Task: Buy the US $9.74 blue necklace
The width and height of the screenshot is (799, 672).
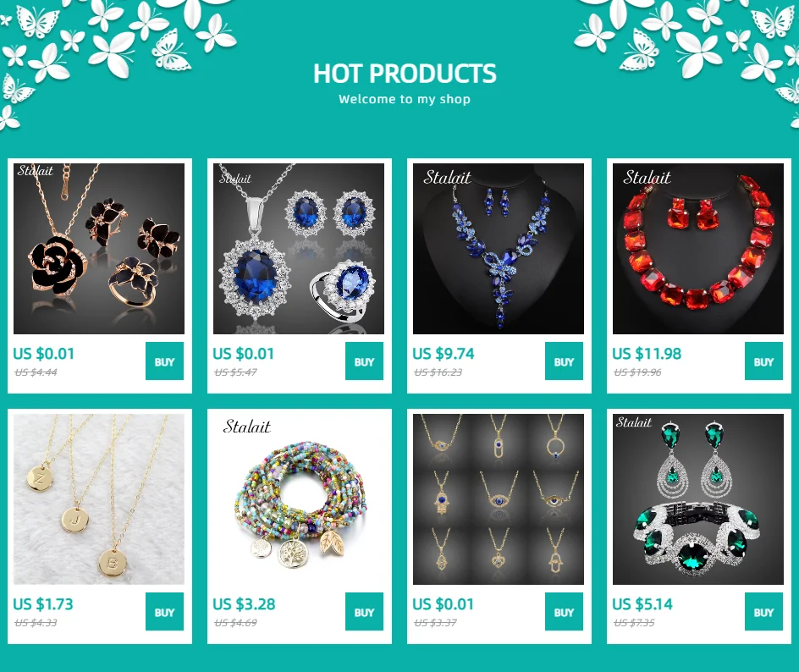Action: [564, 361]
